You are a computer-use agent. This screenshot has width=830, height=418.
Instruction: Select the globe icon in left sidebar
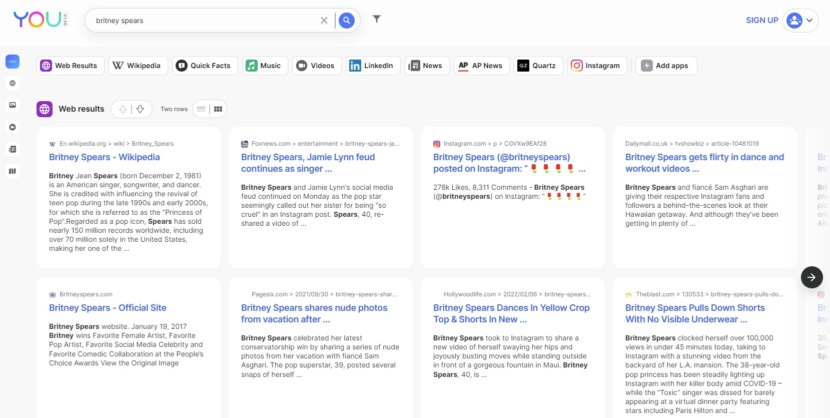pos(13,83)
